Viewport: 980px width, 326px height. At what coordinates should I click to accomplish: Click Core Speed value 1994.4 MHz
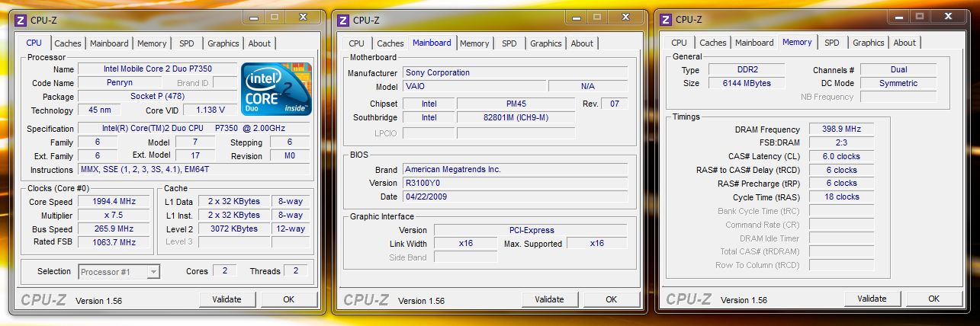click(114, 202)
